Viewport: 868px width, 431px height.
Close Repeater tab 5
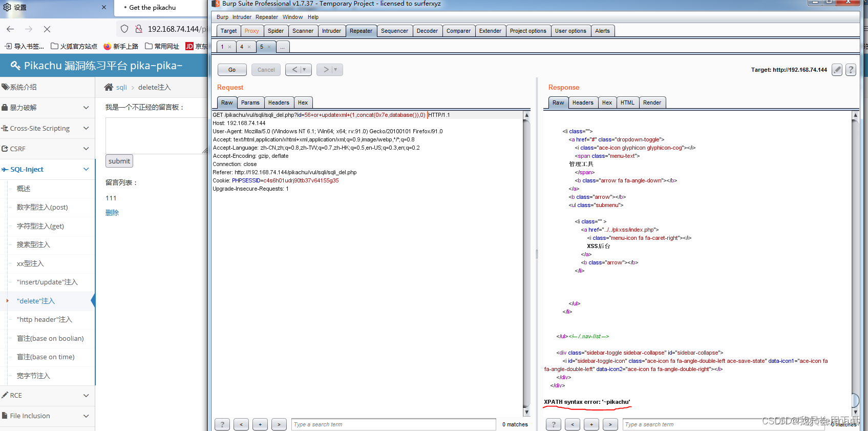pos(269,47)
